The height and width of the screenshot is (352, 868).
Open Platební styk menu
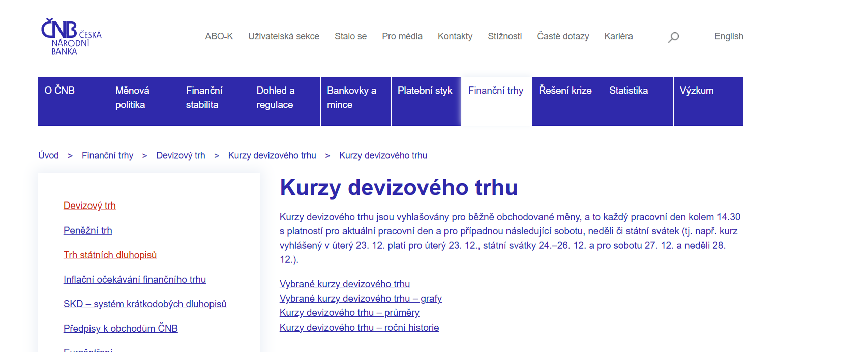pyautogui.click(x=426, y=101)
